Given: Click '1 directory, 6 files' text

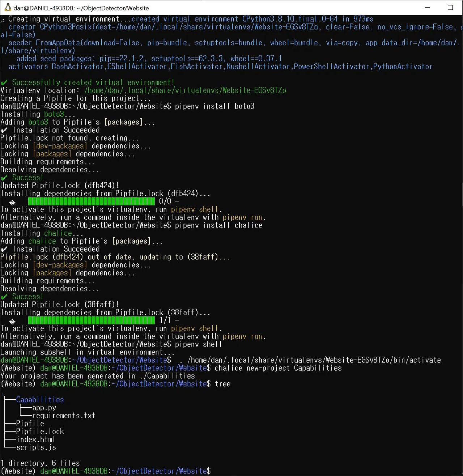Looking at the screenshot, I should (x=40, y=463).
